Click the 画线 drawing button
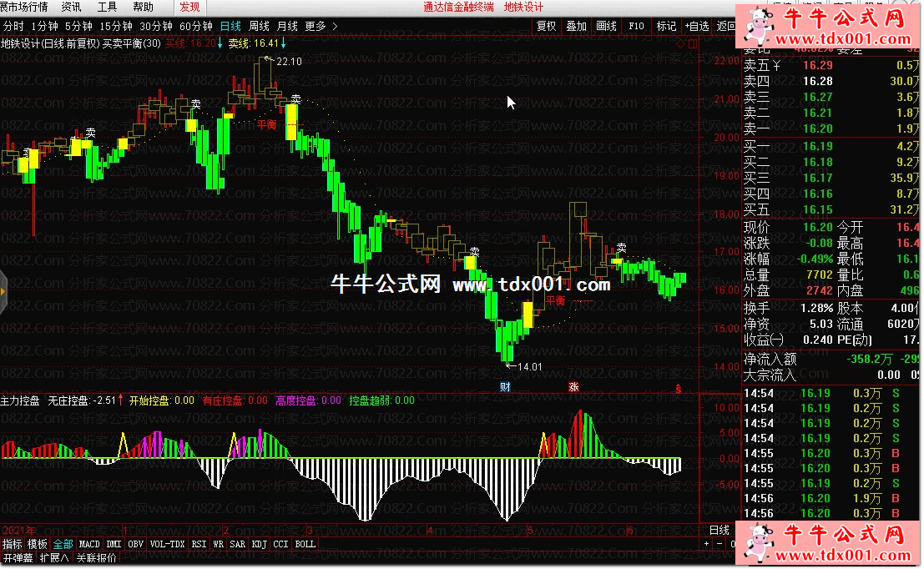The image size is (924, 569). click(606, 26)
